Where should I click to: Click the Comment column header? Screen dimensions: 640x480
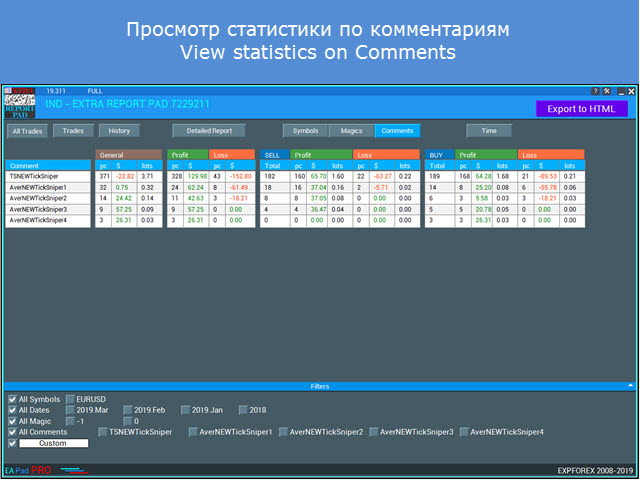tap(48, 165)
